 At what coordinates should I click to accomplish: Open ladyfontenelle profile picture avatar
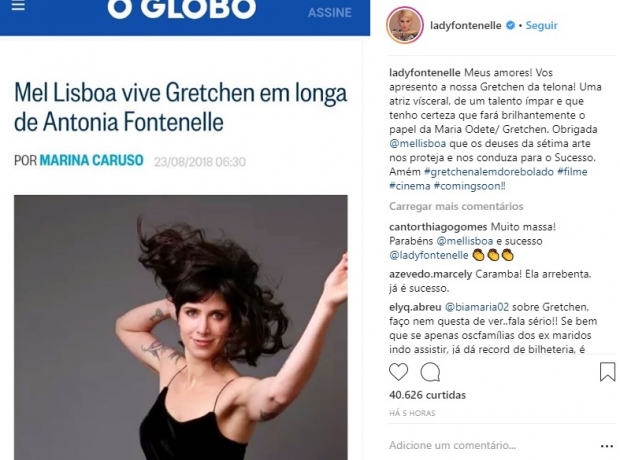(x=405, y=25)
